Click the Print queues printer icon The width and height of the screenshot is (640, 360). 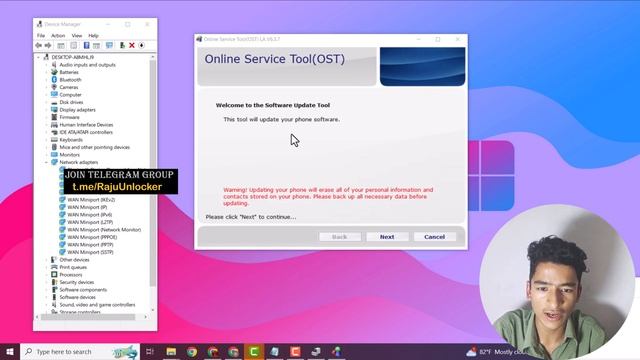pos(54,267)
